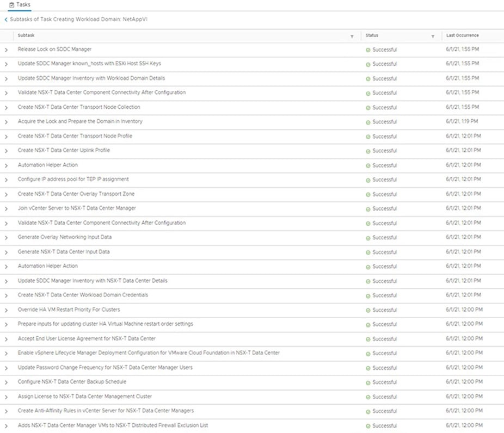Sort by the Status column header
This screenshot has height=433, width=504.
(372, 35)
